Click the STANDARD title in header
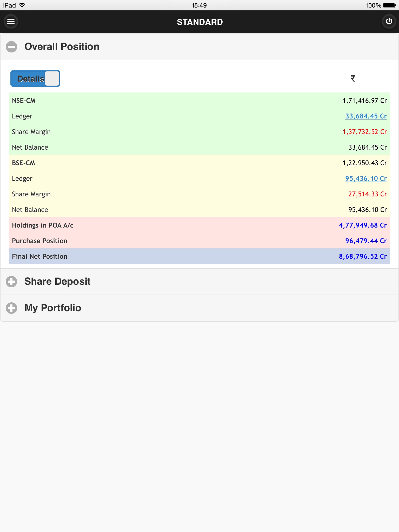 coord(199,22)
